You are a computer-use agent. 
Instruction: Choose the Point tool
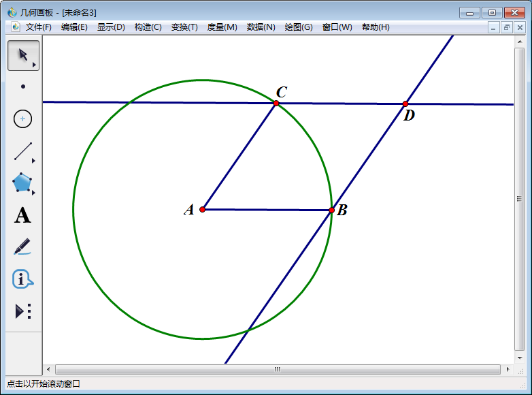(23, 86)
